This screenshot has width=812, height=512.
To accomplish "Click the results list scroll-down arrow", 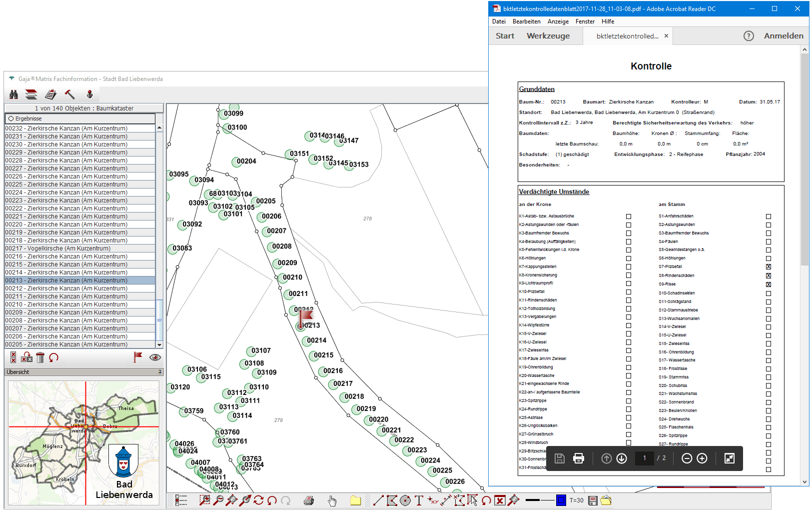I will [x=159, y=344].
